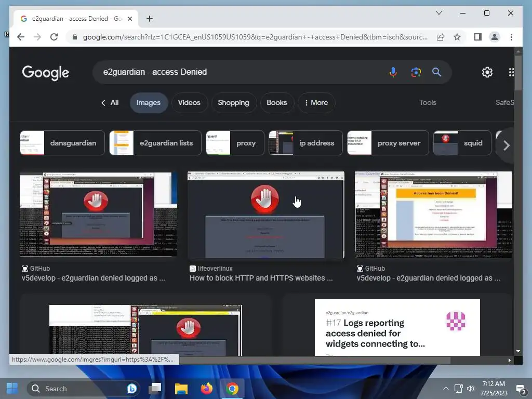
Task: Switch to Videos results
Action: pyautogui.click(x=189, y=102)
